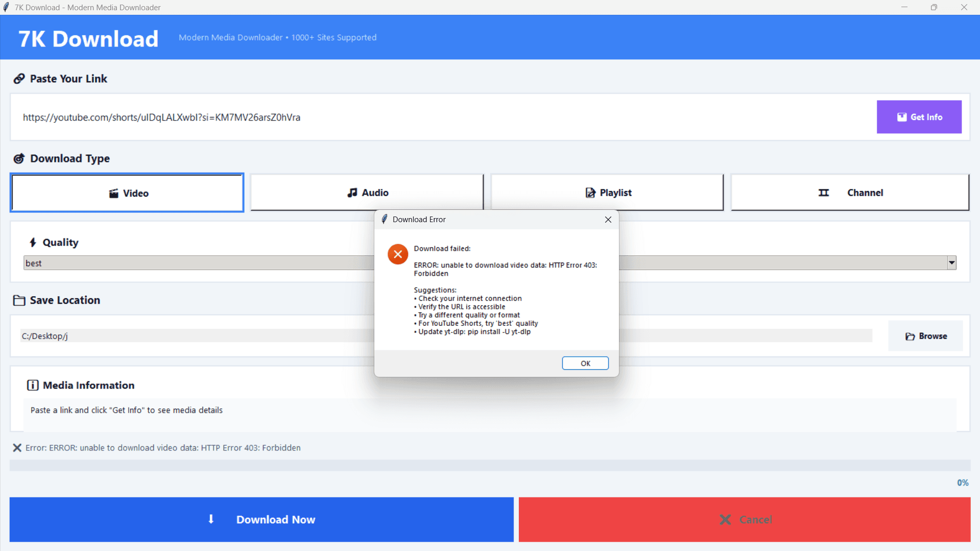
Task: Click the open-folder icon on Browse button
Action: point(910,336)
